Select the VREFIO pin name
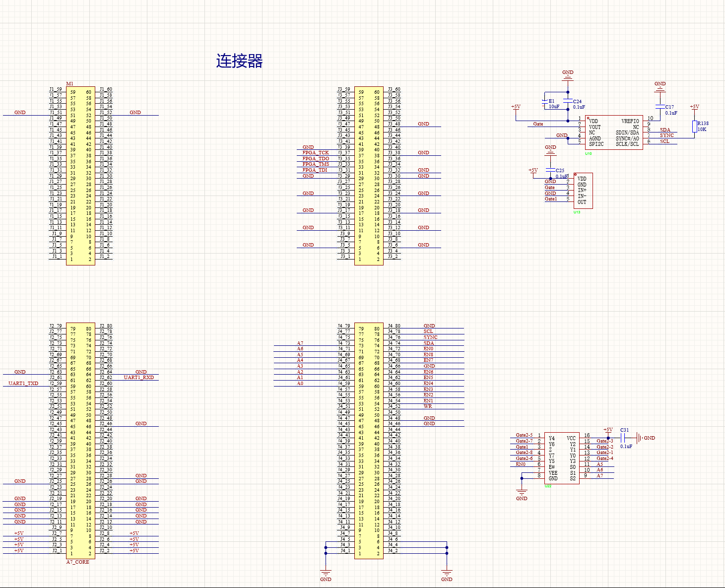Viewport: 725px width, 588px height. [630, 121]
